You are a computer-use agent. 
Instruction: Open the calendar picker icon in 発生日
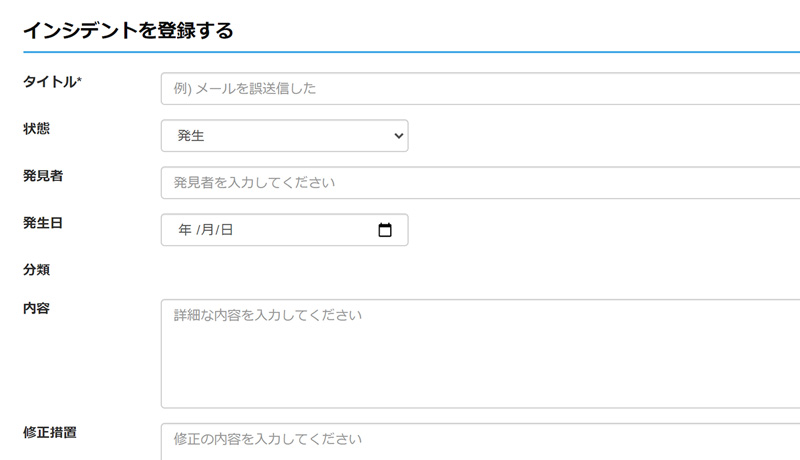tap(385, 230)
